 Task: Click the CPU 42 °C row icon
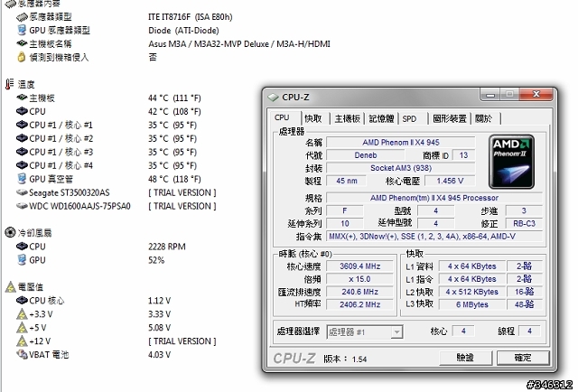[22, 111]
